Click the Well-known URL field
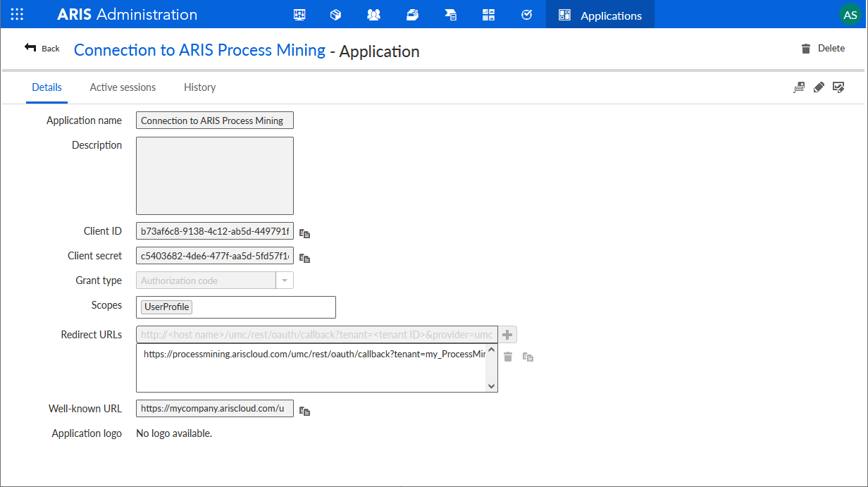Image resolution: width=868 pixels, height=487 pixels. 215,409
